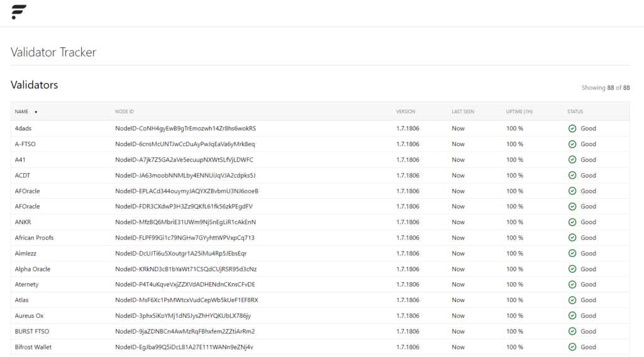This screenshot has height=357, width=644.
Task: Sort by the UPTIME (1H) column header
Action: [519, 112]
